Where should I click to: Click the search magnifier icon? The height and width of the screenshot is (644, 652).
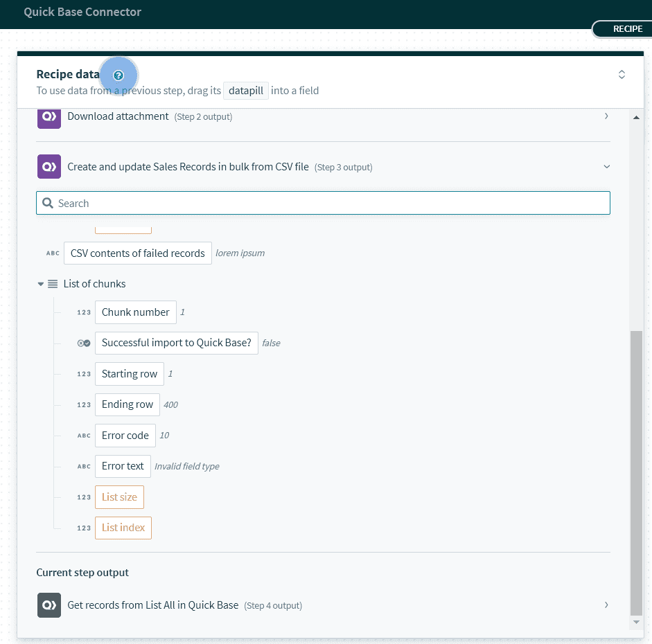(x=48, y=204)
